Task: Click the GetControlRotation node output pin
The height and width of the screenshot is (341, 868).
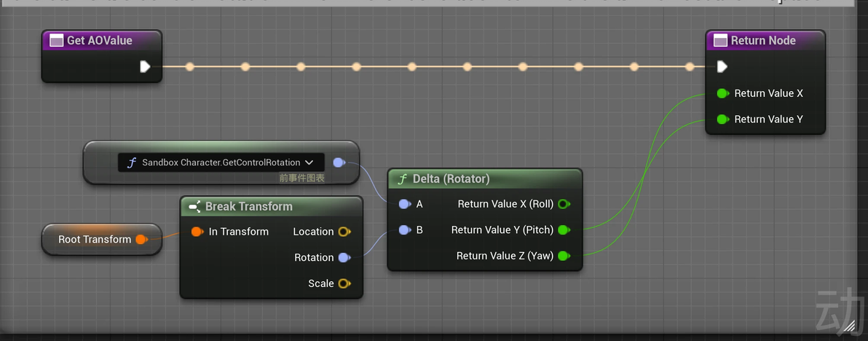Action: (x=339, y=162)
